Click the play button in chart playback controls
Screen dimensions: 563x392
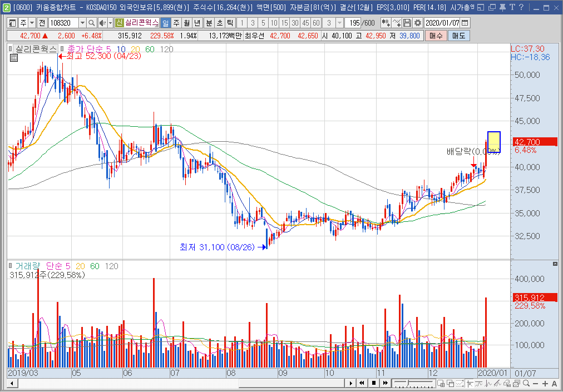351,383
